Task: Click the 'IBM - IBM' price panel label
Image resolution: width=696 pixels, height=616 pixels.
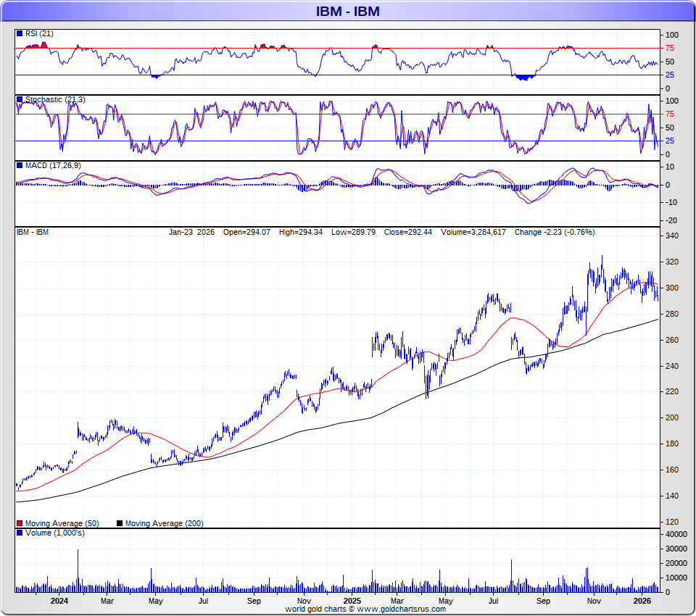Action: 33,232
